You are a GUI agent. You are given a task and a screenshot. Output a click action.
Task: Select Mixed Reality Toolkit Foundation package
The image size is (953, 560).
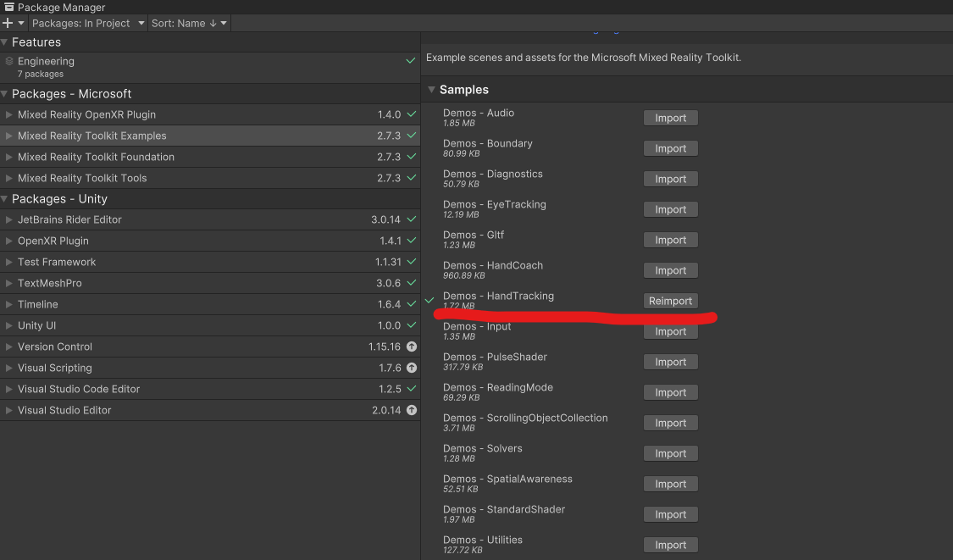(210, 157)
